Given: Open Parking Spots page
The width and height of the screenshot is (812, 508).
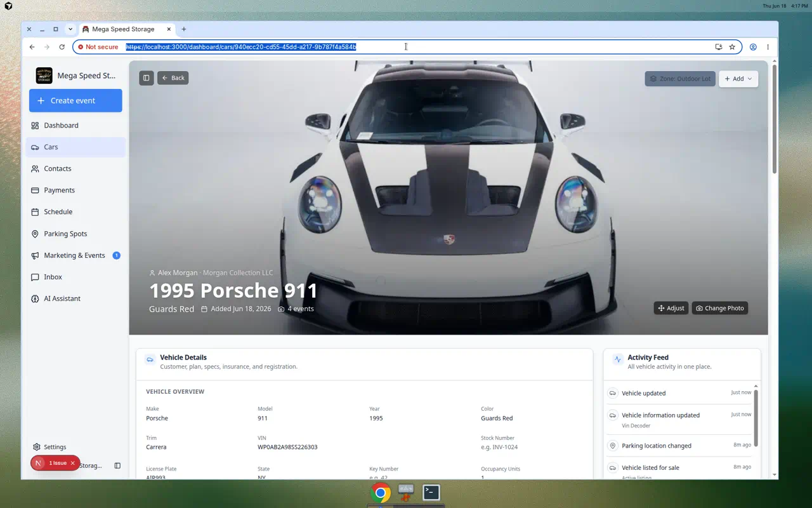Looking at the screenshot, I should 75,234.
